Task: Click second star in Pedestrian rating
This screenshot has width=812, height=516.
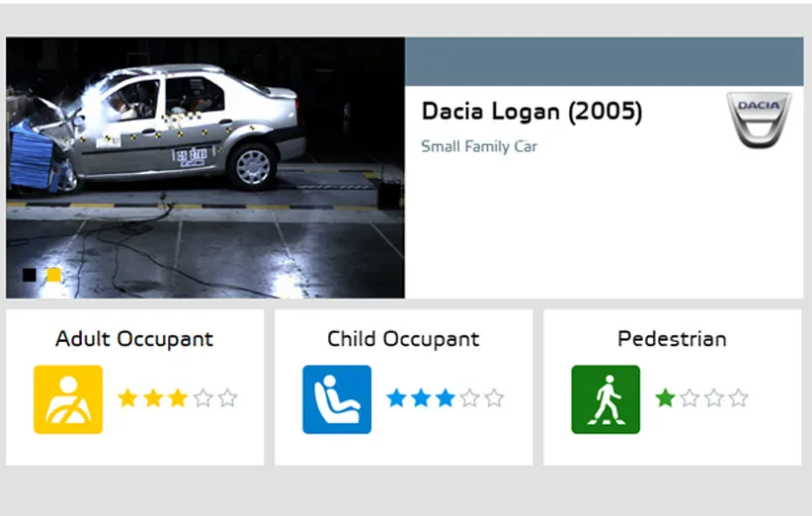Action: pyautogui.click(x=690, y=398)
